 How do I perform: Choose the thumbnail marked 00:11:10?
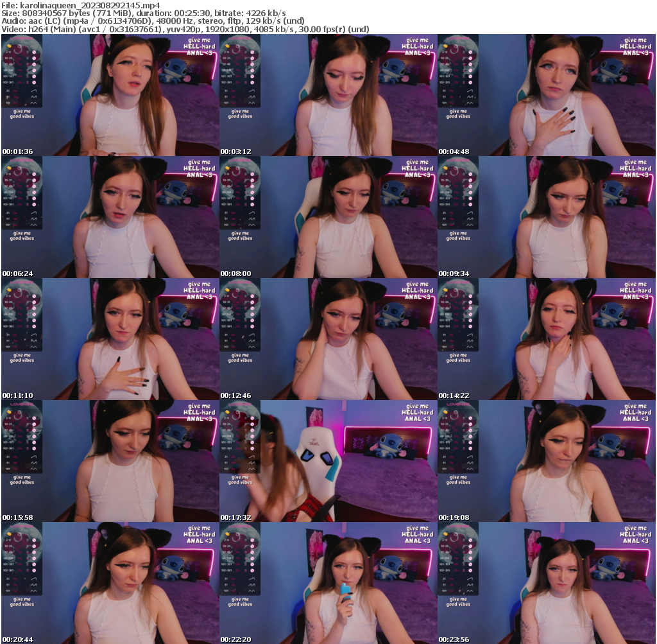tap(110, 339)
